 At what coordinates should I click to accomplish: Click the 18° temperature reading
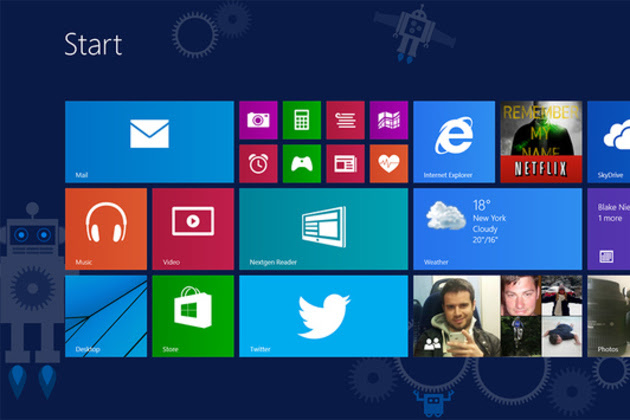(x=482, y=205)
